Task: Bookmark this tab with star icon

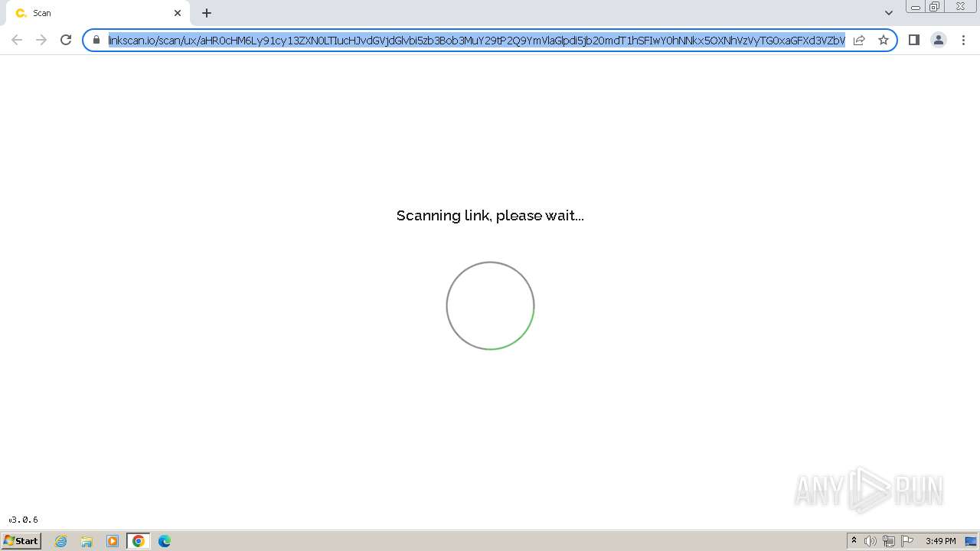Action: click(884, 40)
